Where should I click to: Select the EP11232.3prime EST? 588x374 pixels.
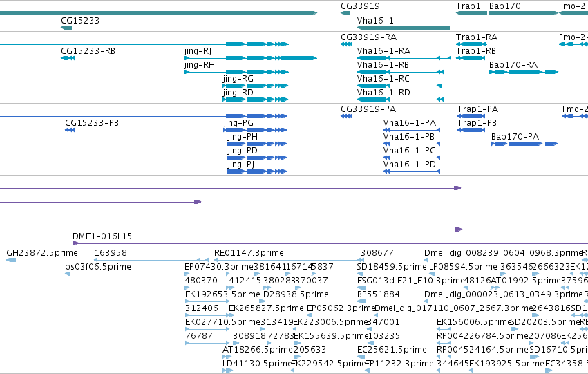coord(368,371)
